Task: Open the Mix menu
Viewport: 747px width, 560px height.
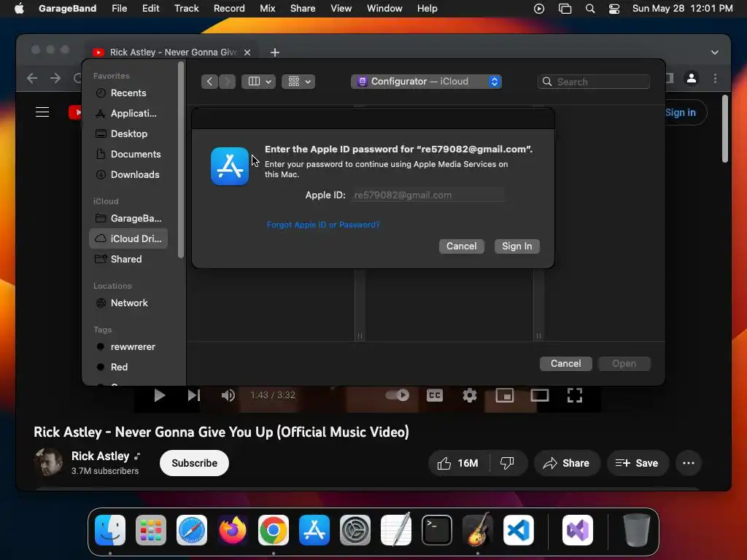Action: coord(267,9)
